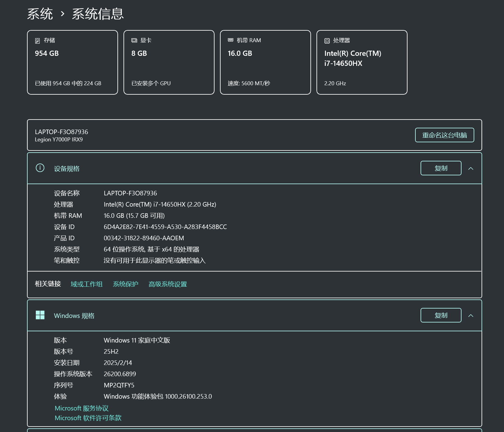Rename this PC with 重命名这台电脑 button

444,135
